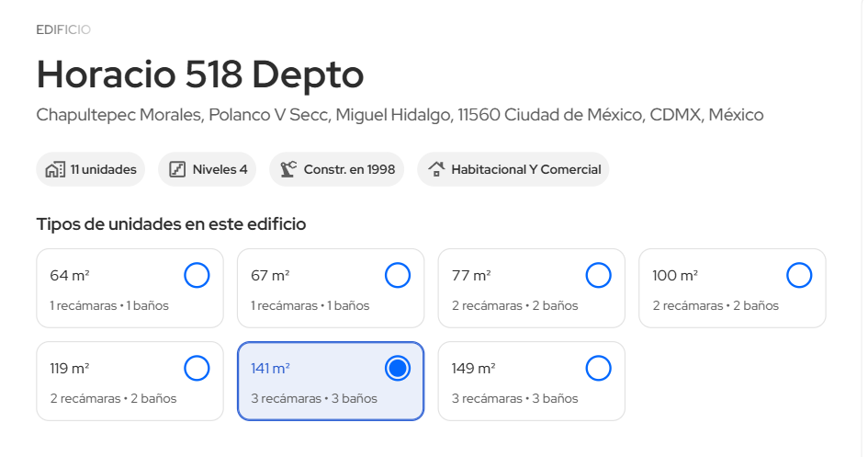Click the house icon beside Habitacional Y Comercial
868x457 pixels.
click(436, 169)
